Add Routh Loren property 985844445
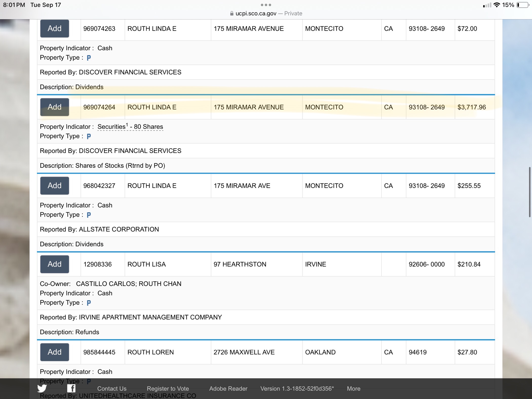532x399 pixels. (54, 352)
